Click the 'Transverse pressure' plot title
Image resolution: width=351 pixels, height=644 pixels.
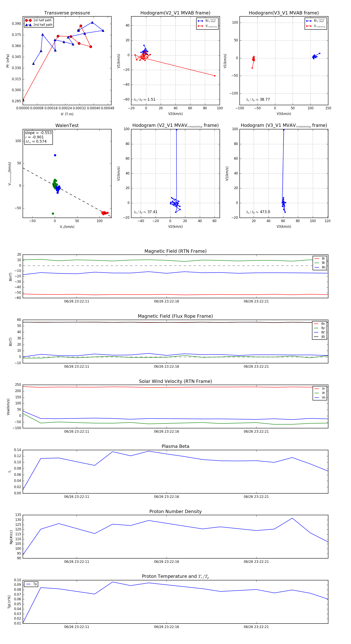click(67, 13)
